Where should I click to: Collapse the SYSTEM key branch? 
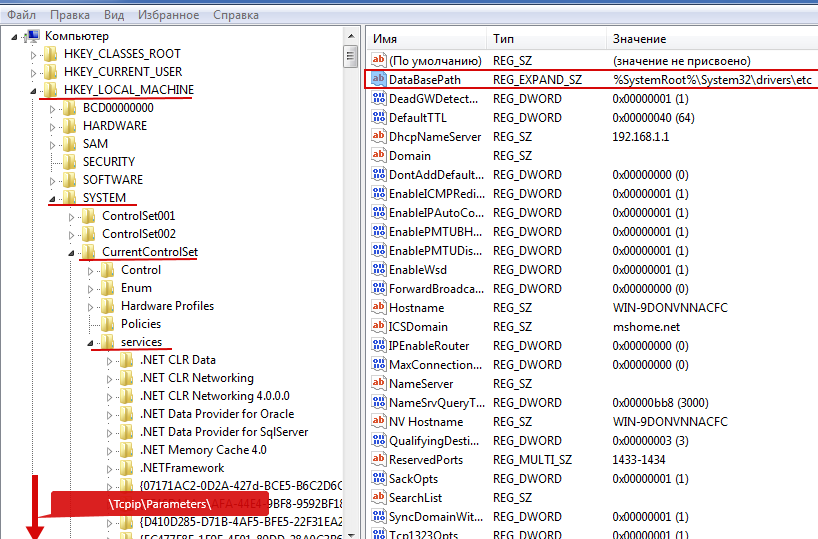point(52,198)
